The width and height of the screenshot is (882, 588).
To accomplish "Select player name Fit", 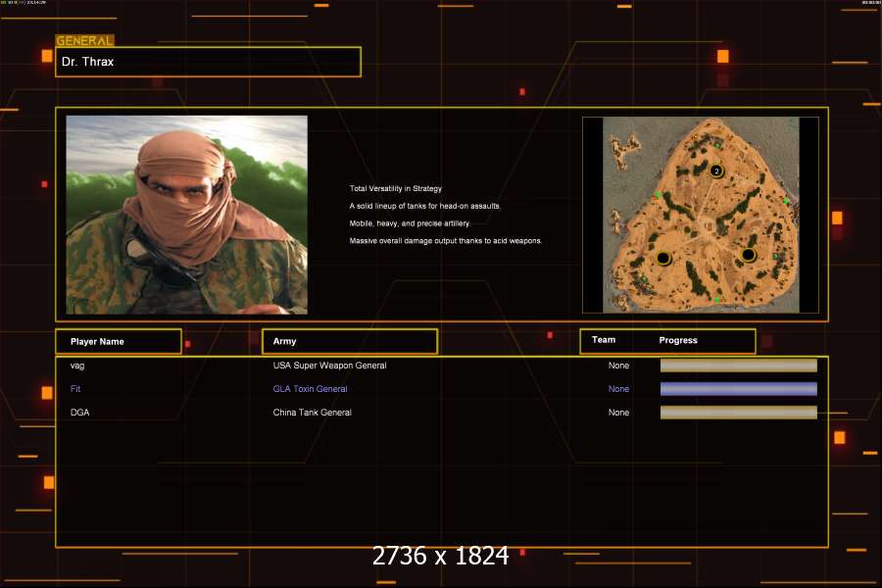I will click(75, 389).
